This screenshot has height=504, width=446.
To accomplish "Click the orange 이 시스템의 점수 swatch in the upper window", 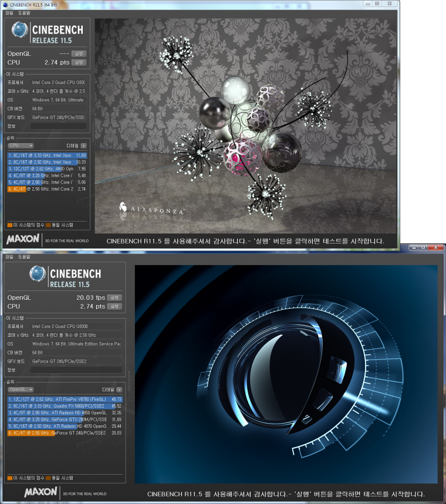I will tap(10, 225).
